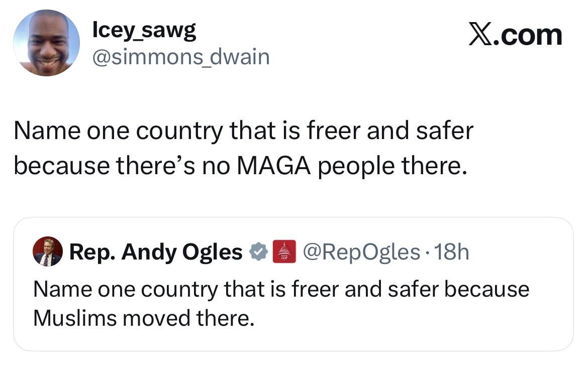Click the quoted line ending in "safer because"
This screenshot has height=386, width=588.
pos(281,290)
